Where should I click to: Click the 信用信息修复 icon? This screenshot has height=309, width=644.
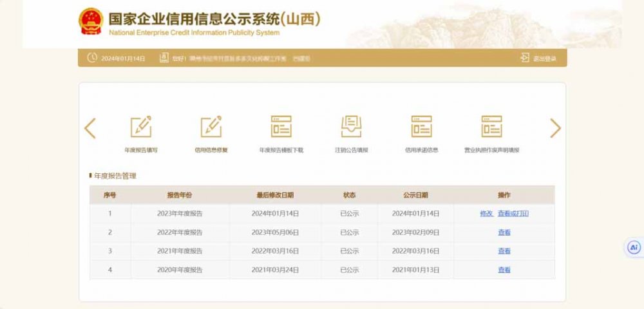[x=211, y=127]
